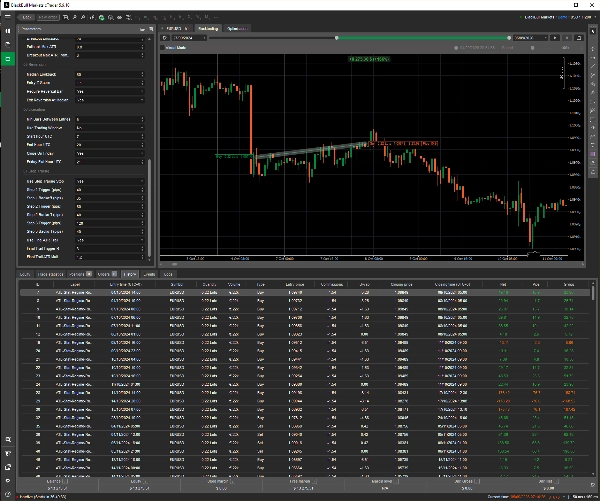Sort the history table by the Gross column
The width and height of the screenshot is (600, 501).
pyautogui.click(x=569, y=284)
